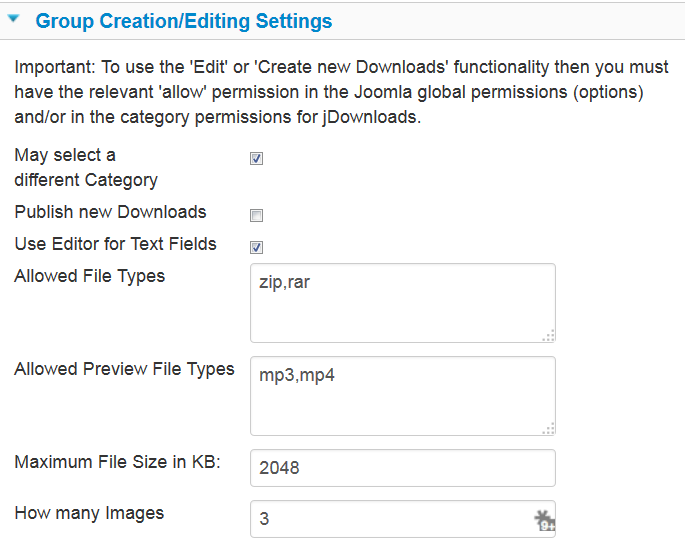Collapse the Group Creation/Editing Settings triangle
Viewport: 685px width, 546px height.
14,18
